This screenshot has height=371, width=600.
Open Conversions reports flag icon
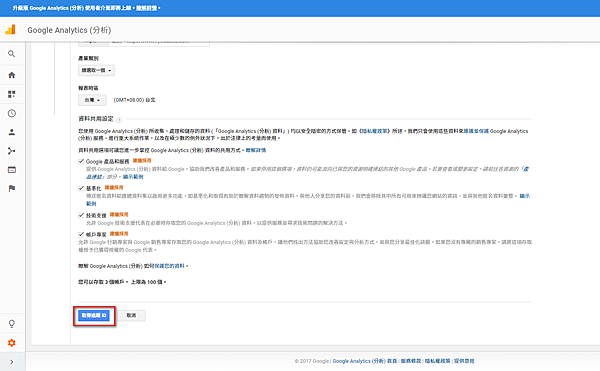[11, 189]
